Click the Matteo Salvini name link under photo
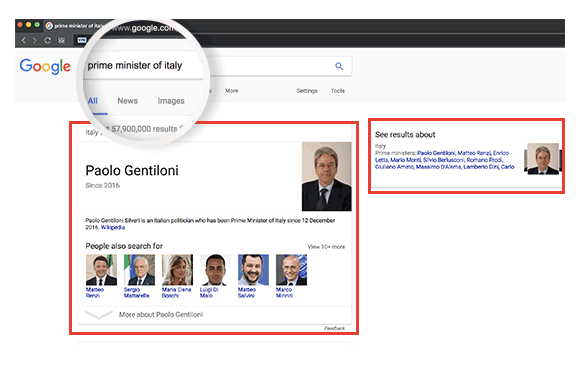The height and width of the screenshot is (382, 581). (247, 292)
